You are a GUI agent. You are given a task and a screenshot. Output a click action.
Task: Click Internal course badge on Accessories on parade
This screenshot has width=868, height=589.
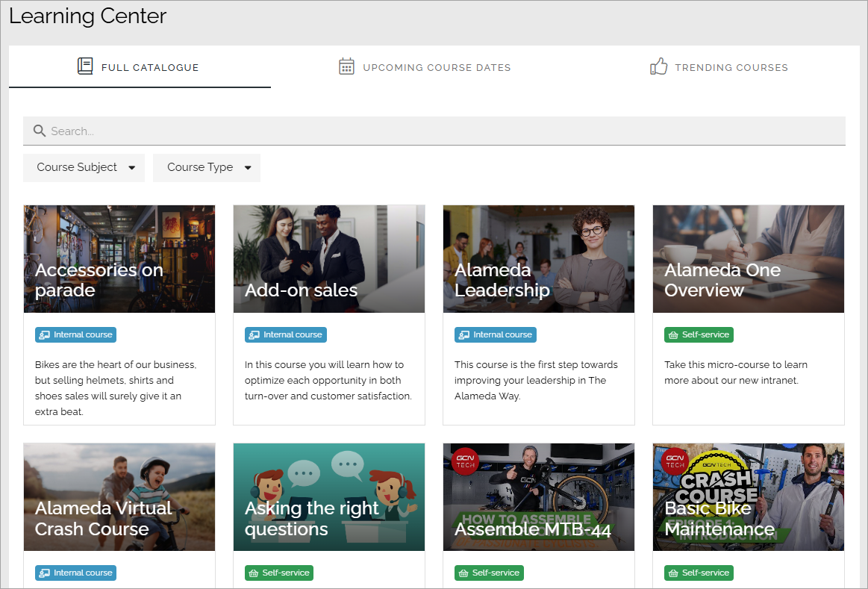point(76,334)
